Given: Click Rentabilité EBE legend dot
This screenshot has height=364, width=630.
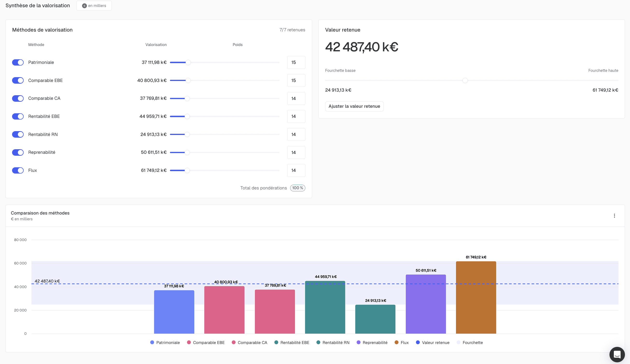Looking at the screenshot, I should [x=276, y=343].
